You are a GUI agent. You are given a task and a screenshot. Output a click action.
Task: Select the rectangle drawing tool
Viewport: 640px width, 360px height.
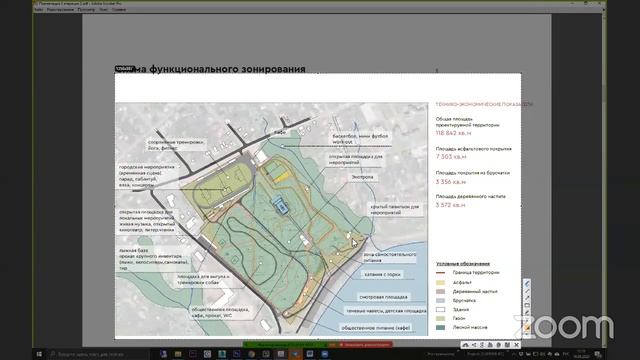(x=527, y=305)
